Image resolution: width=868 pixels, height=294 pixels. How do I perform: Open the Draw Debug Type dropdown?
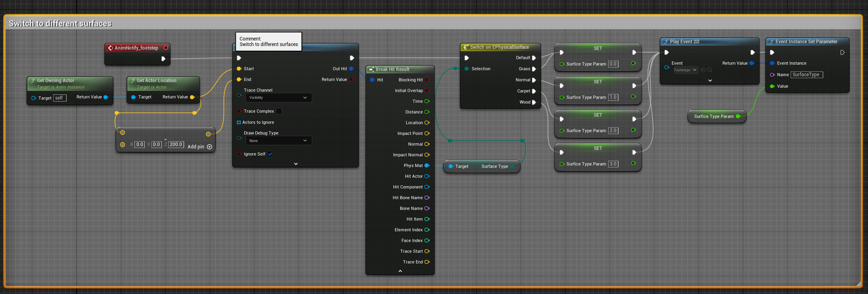tap(278, 141)
